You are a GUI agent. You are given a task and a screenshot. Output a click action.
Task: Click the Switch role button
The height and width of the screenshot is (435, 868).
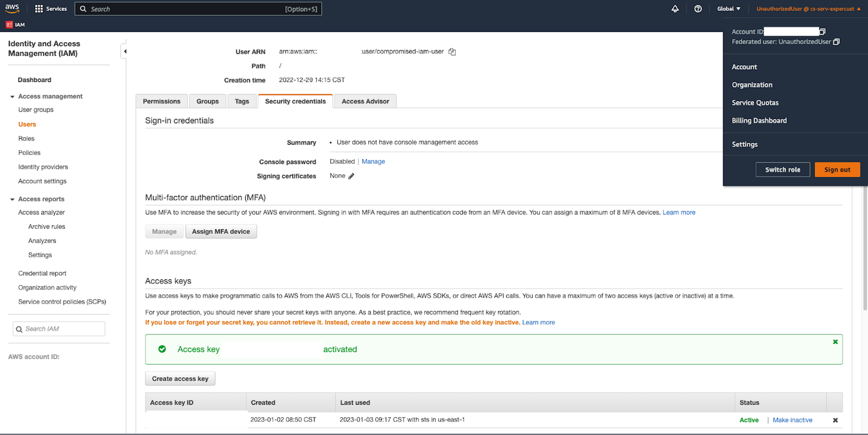click(x=782, y=170)
